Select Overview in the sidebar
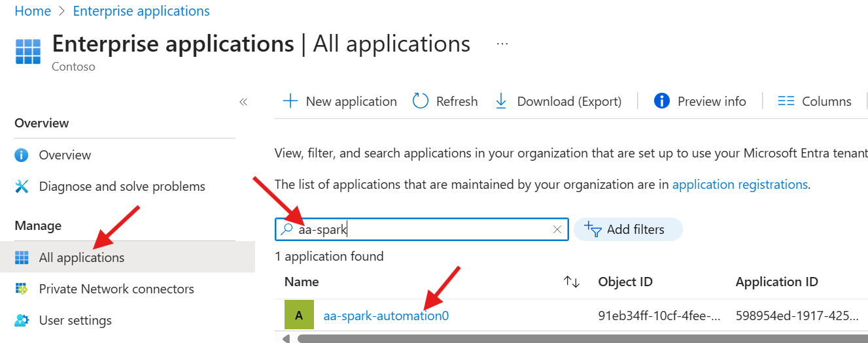The image size is (868, 343). (x=64, y=155)
